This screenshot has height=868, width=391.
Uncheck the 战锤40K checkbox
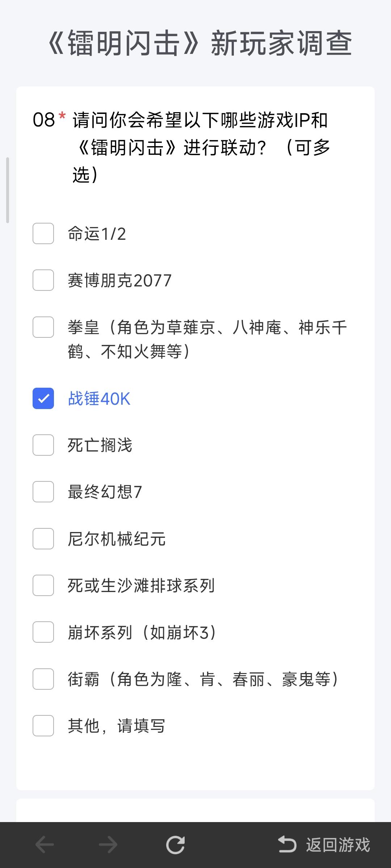point(43,399)
